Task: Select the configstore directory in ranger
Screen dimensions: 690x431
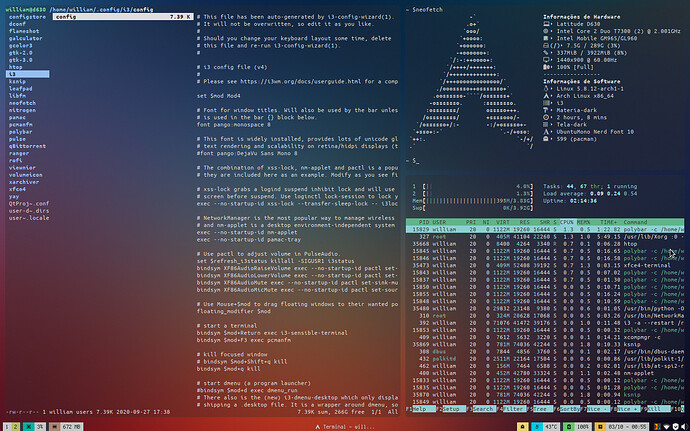Action: [27, 17]
